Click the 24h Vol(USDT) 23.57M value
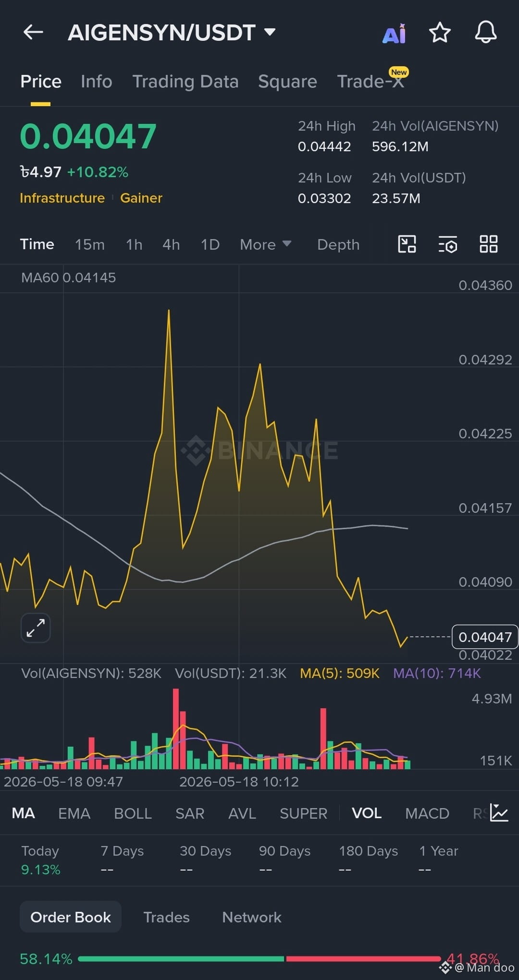Image resolution: width=519 pixels, height=980 pixels. [396, 198]
